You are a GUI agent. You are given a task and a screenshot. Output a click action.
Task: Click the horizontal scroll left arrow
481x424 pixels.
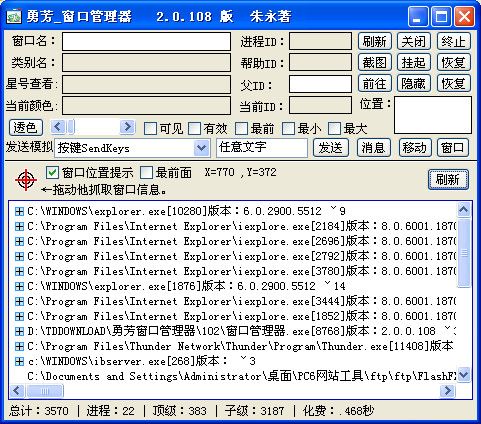pyautogui.click(x=17, y=390)
